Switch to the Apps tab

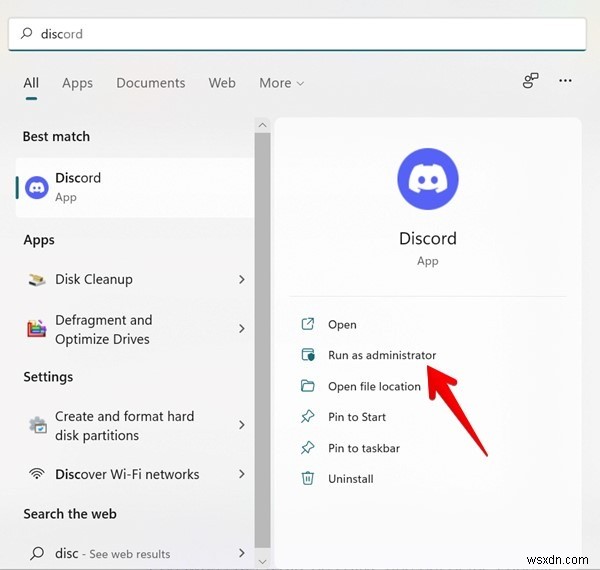(77, 83)
